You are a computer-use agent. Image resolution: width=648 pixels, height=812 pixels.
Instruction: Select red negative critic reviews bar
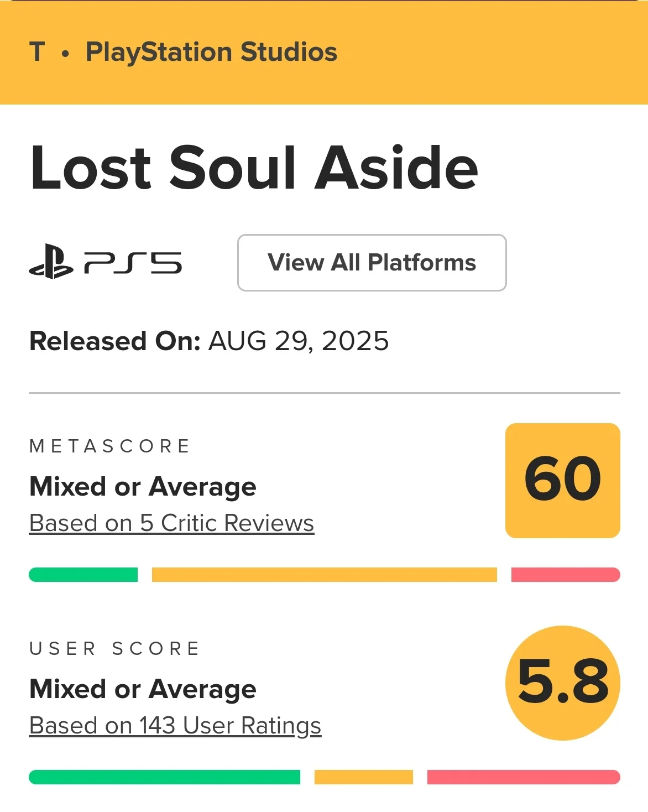point(566,575)
